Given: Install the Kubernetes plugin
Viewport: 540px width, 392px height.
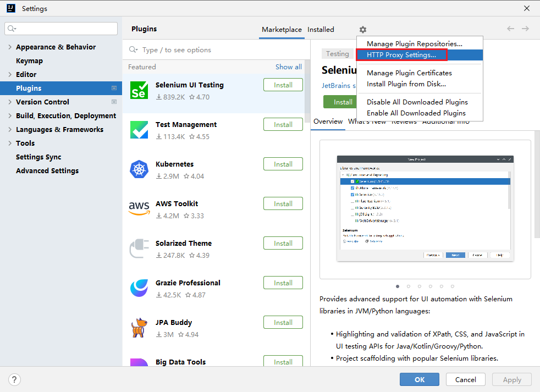Looking at the screenshot, I should point(283,164).
